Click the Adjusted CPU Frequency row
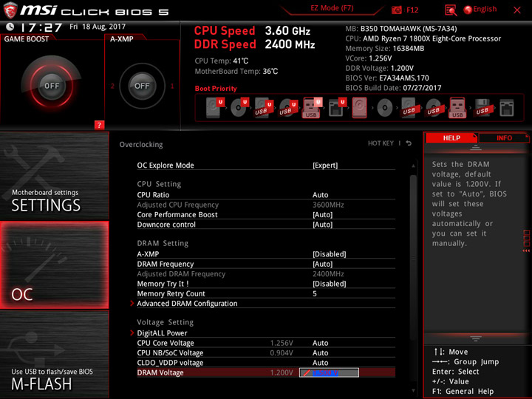The width and height of the screenshot is (532, 399). (266, 205)
